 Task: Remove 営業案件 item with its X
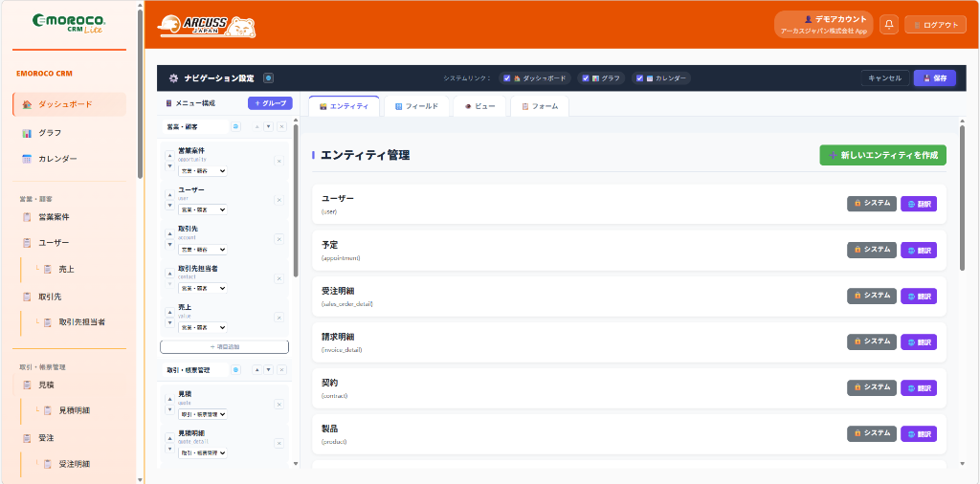pyautogui.click(x=278, y=161)
